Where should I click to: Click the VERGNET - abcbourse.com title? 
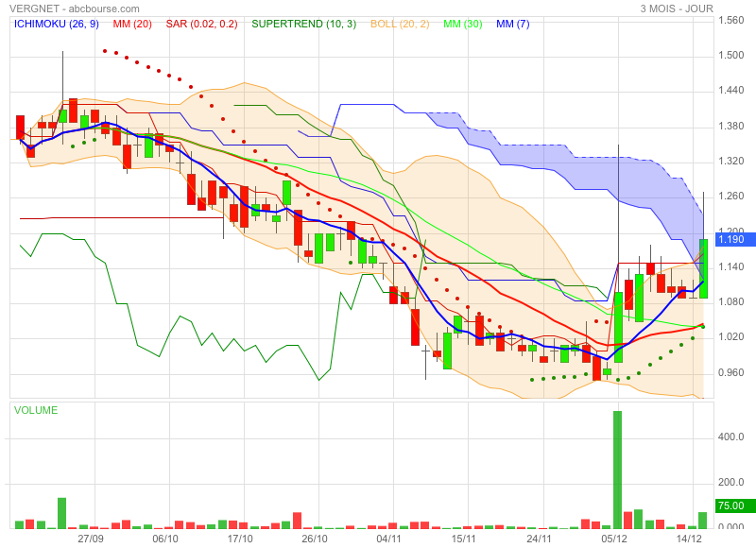pos(75,9)
